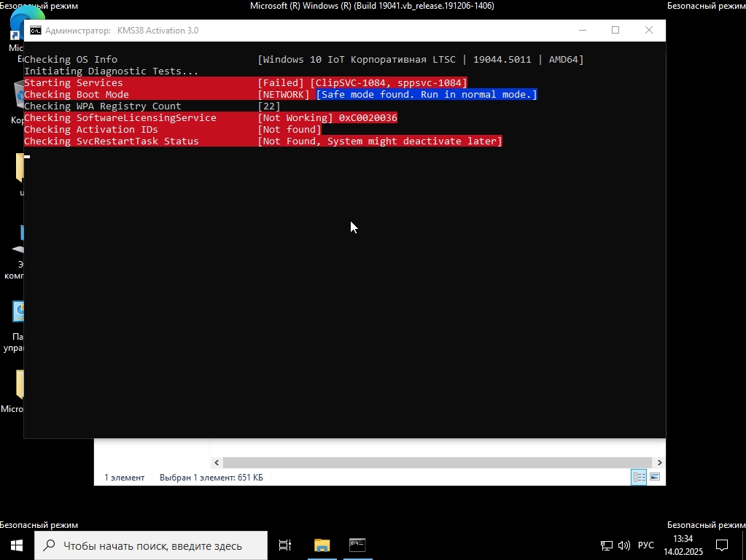The height and width of the screenshot is (560, 746).
Task: Open Task View on the taskbar
Action: 285,545
